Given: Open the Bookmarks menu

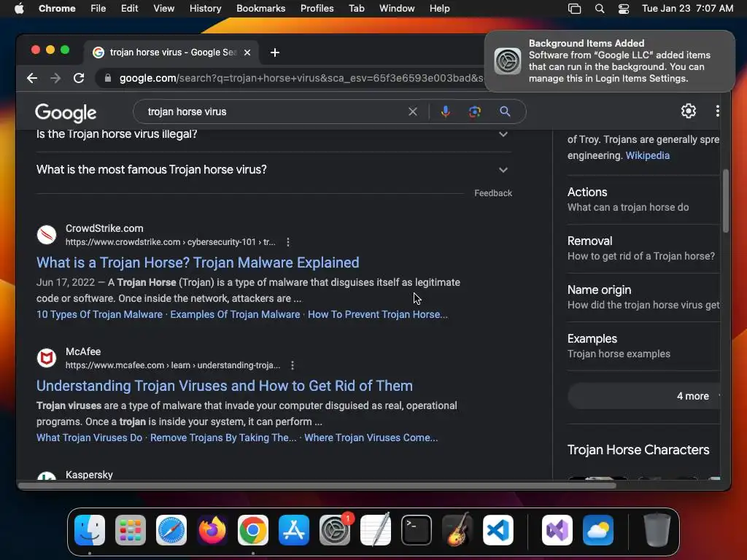Looking at the screenshot, I should [260, 9].
